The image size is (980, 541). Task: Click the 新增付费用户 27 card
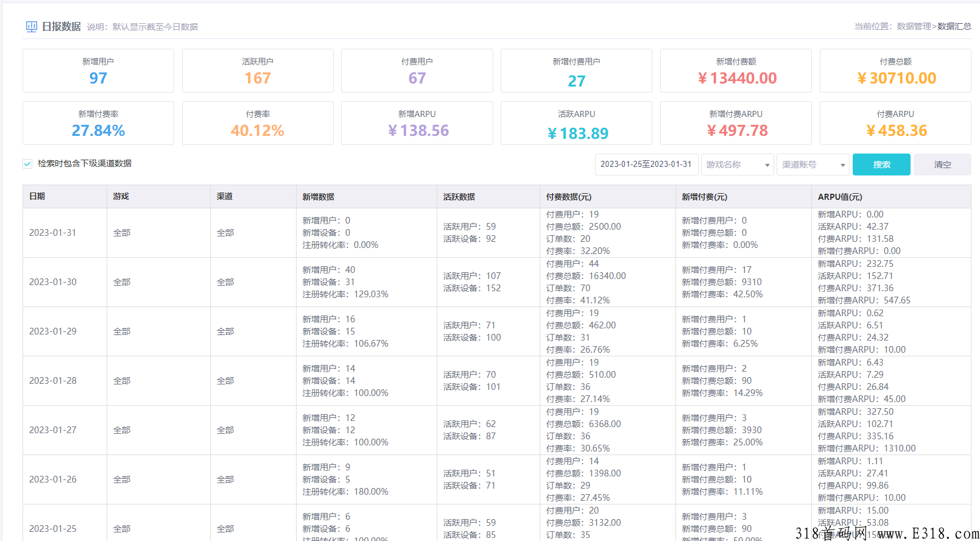pos(576,71)
